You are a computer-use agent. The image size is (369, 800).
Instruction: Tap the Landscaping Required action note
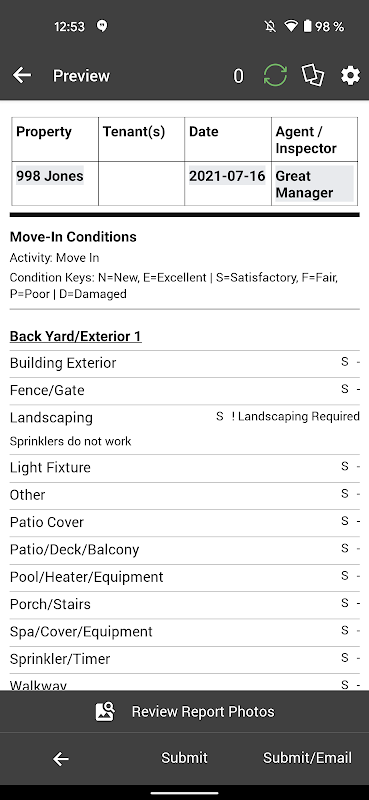coord(296,416)
